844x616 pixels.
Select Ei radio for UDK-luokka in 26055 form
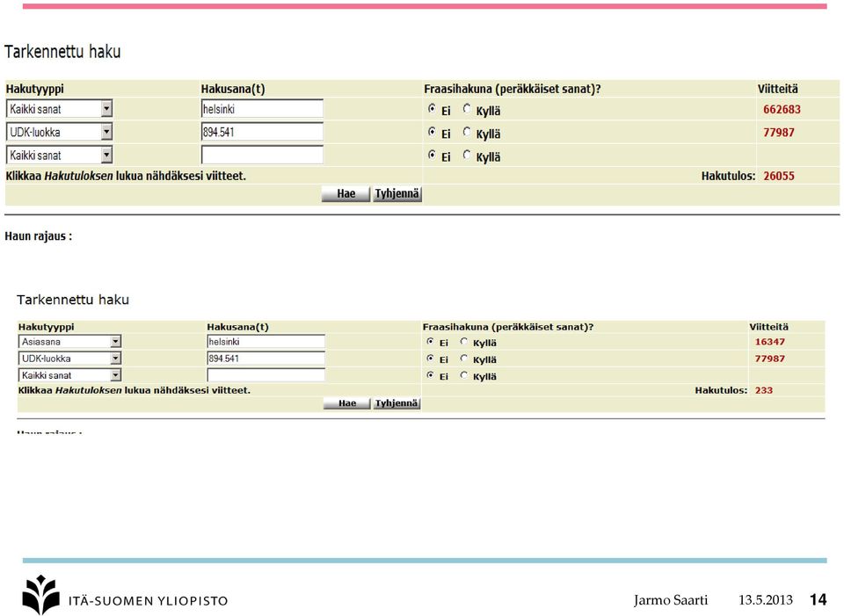(x=432, y=132)
